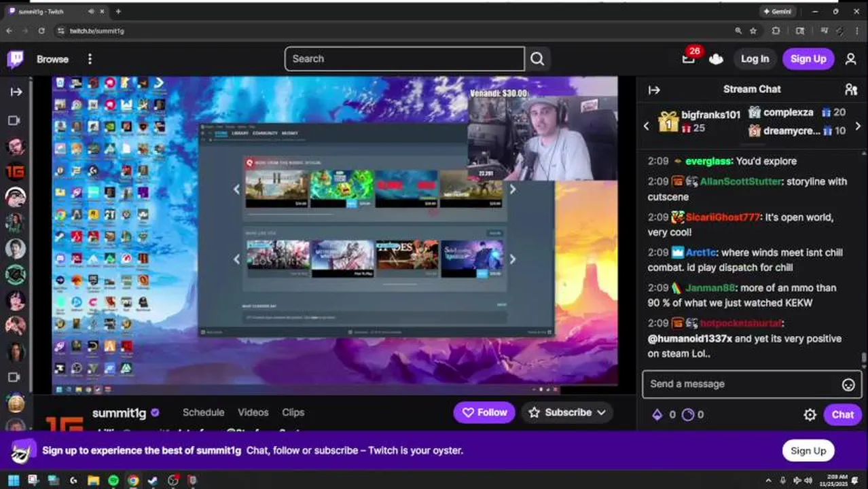
Task: Focus the Twitch Search field
Action: [404, 59]
